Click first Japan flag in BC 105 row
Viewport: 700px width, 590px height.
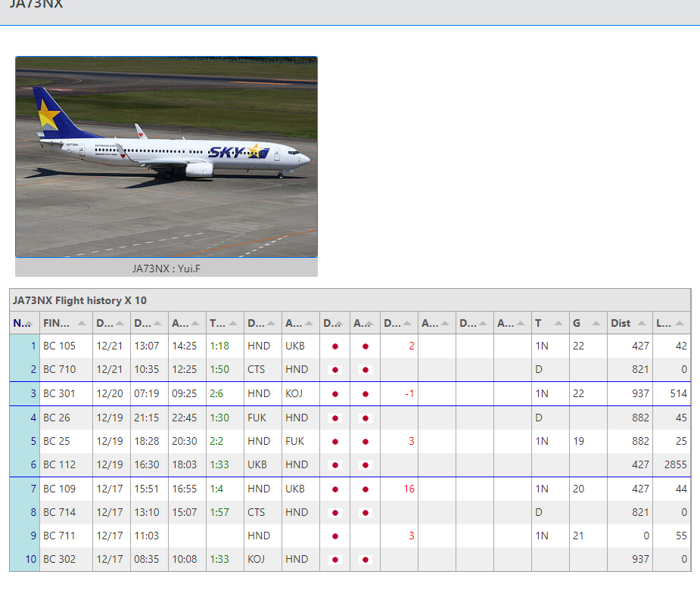[x=335, y=346]
